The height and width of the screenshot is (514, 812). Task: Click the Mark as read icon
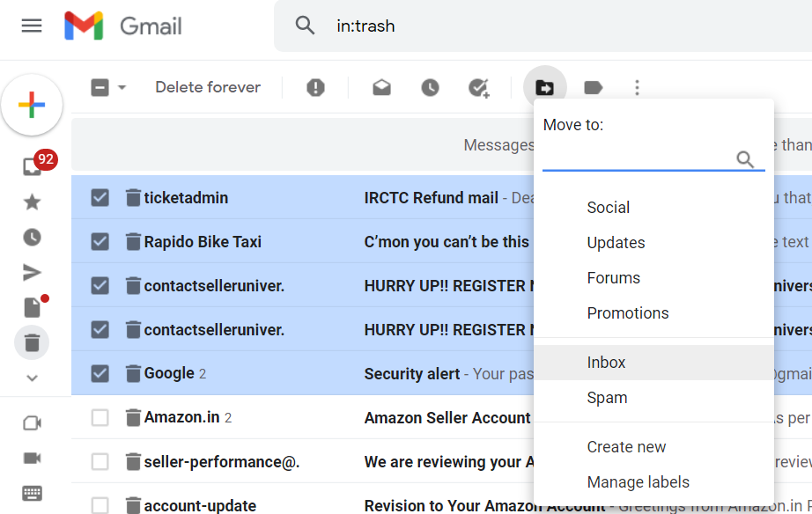[x=381, y=87]
